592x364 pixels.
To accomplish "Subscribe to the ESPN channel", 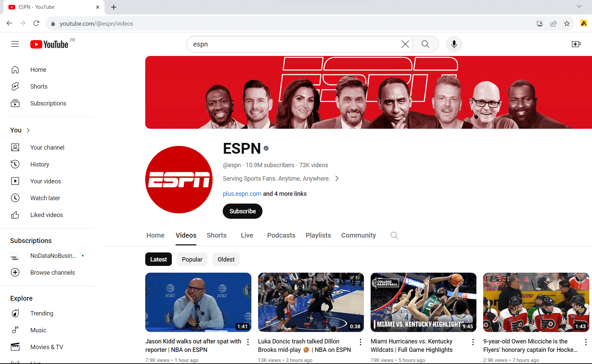I will click(x=242, y=211).
